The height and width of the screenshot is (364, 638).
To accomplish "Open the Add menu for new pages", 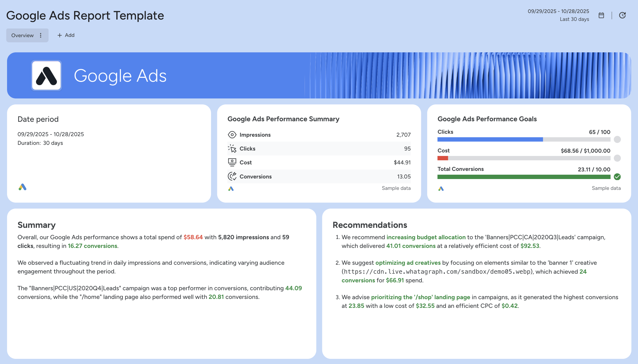I will point(65,35).
